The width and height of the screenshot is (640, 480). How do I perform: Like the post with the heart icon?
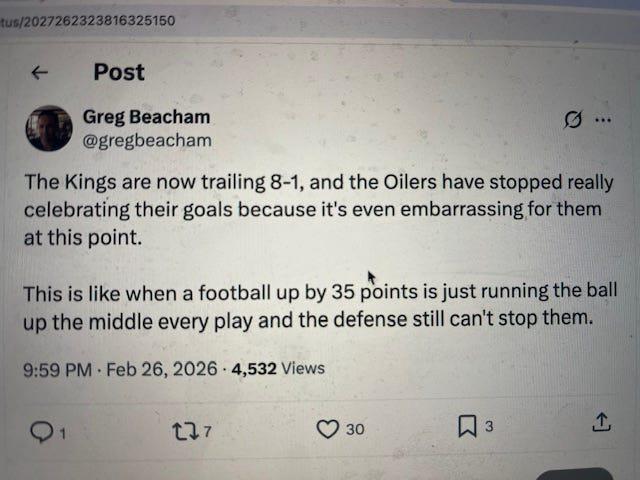pos(327,429)
